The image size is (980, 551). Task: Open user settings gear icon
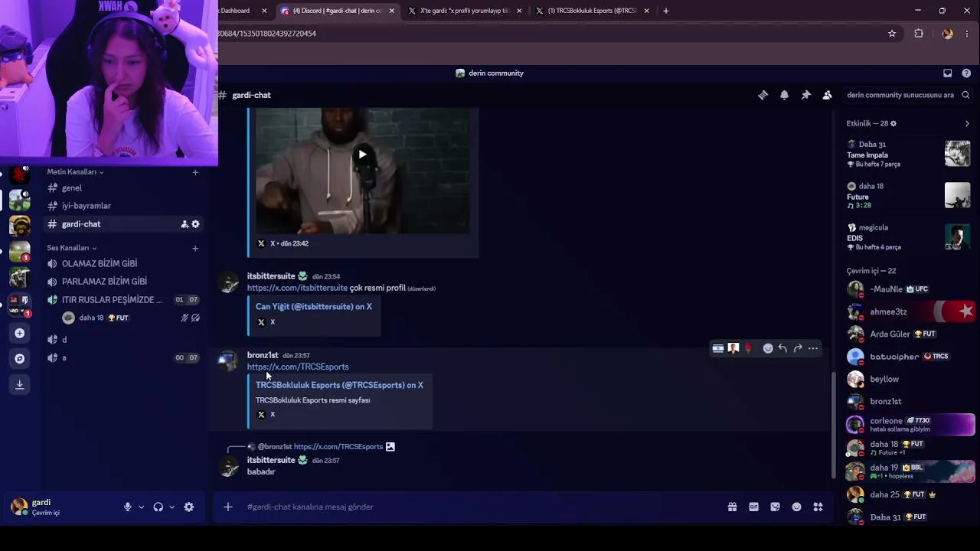(189, 507)
